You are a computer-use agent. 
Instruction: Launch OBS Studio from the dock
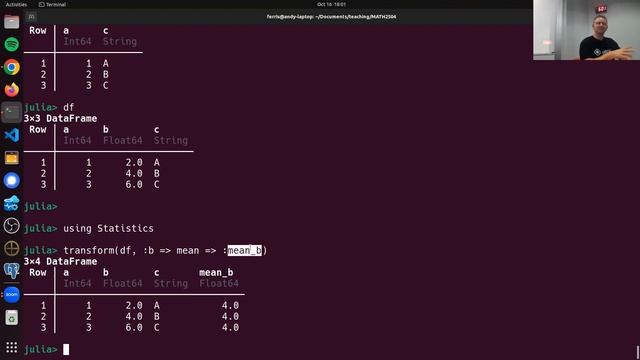pyautogui.click(x=11, y=226)
